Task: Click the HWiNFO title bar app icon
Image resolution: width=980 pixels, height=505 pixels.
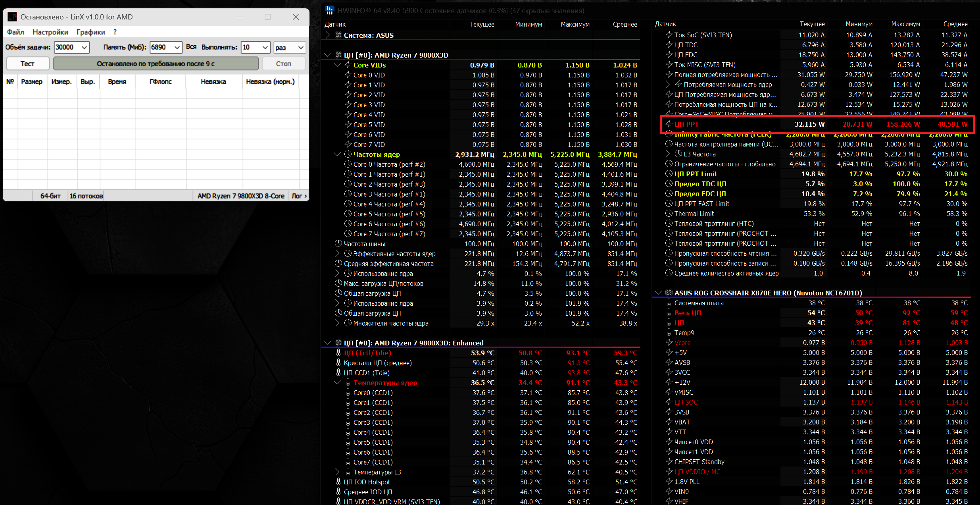Action: [x=329, y=10]
